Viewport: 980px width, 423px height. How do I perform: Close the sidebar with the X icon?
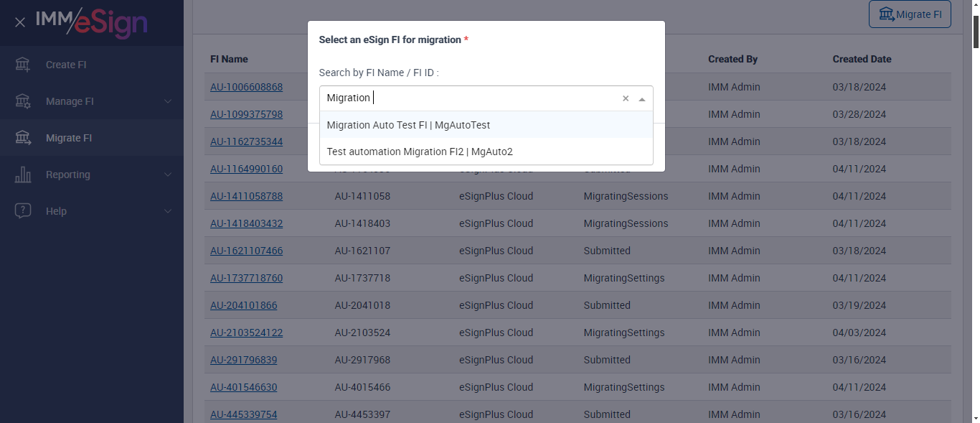pos(20,22)
